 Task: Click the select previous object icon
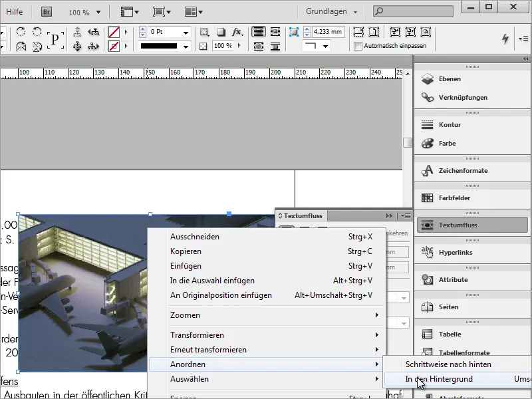(x=93, y=32)
